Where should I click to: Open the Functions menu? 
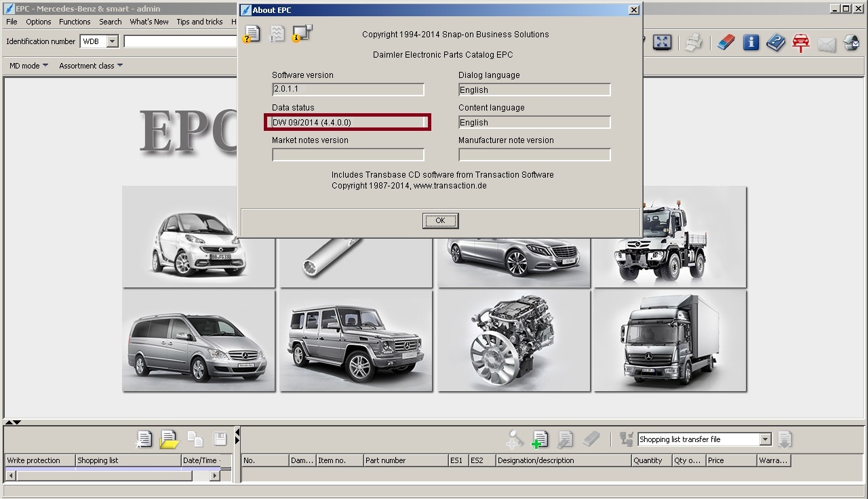click(75, 22)
